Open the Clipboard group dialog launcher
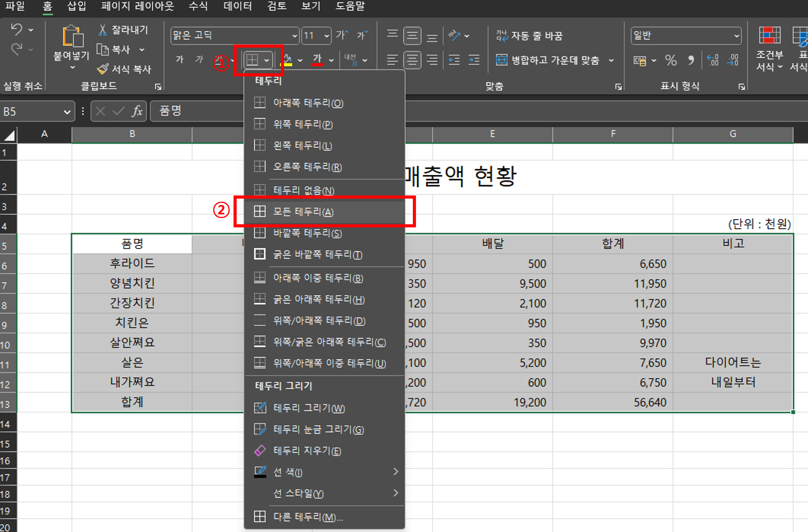Viewport: 808px width, 532px height. tap(158, 87)
